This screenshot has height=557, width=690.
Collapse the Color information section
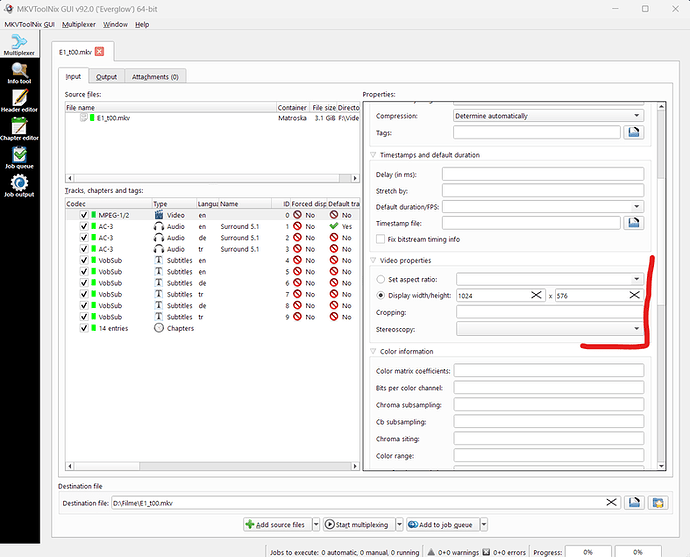(373, 351)
